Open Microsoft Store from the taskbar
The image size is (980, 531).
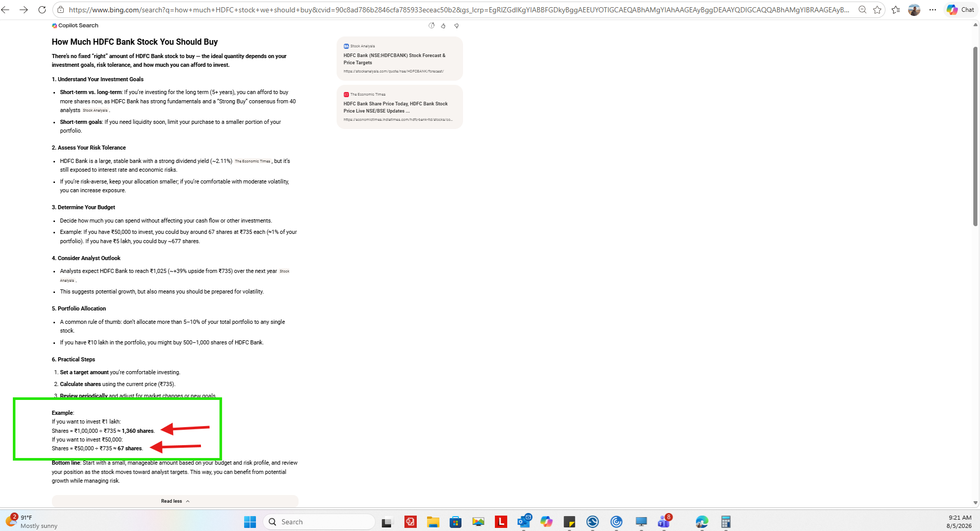tap(455, 522)
